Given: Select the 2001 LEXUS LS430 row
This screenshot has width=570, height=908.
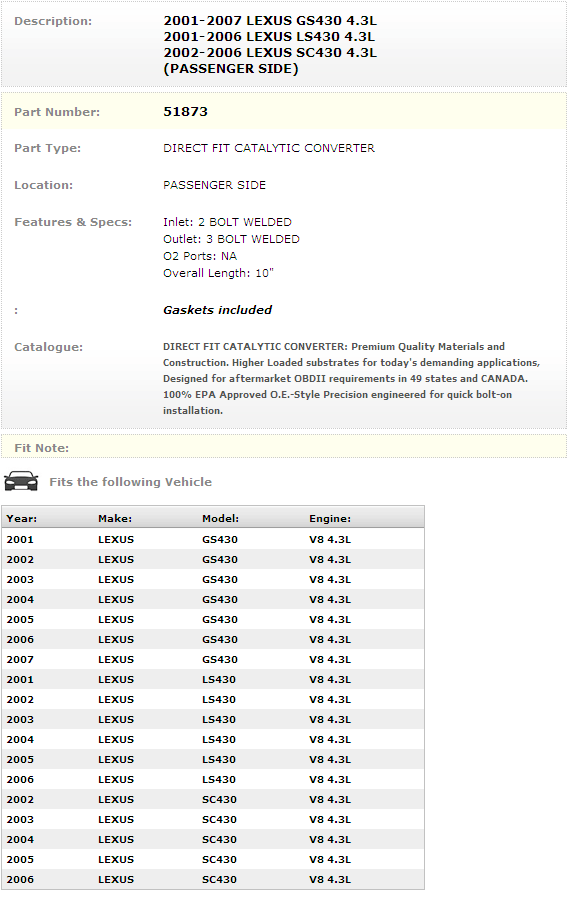Looking at the screenshot, I should pos(213,679).
